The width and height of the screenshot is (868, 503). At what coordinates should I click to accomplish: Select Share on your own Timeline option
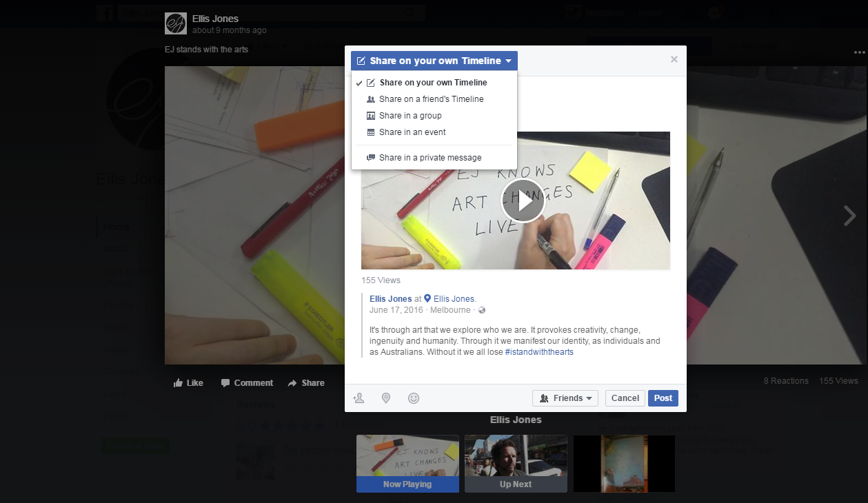434,83
